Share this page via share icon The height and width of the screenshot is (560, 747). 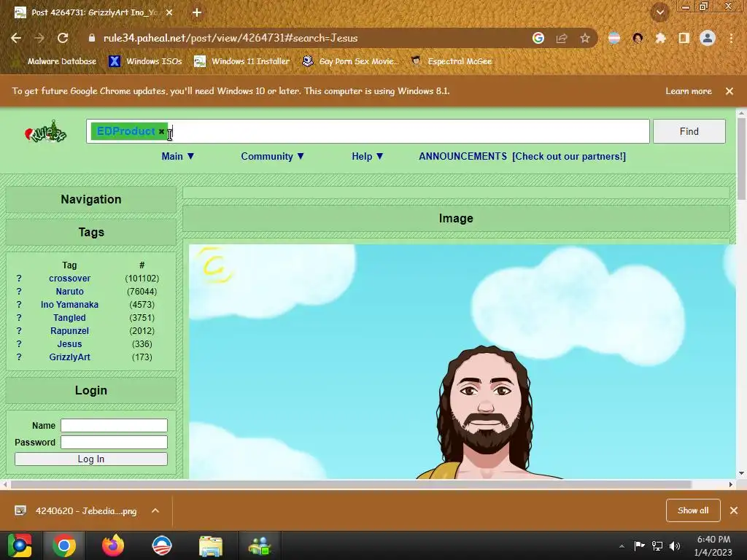click(562, 38)
